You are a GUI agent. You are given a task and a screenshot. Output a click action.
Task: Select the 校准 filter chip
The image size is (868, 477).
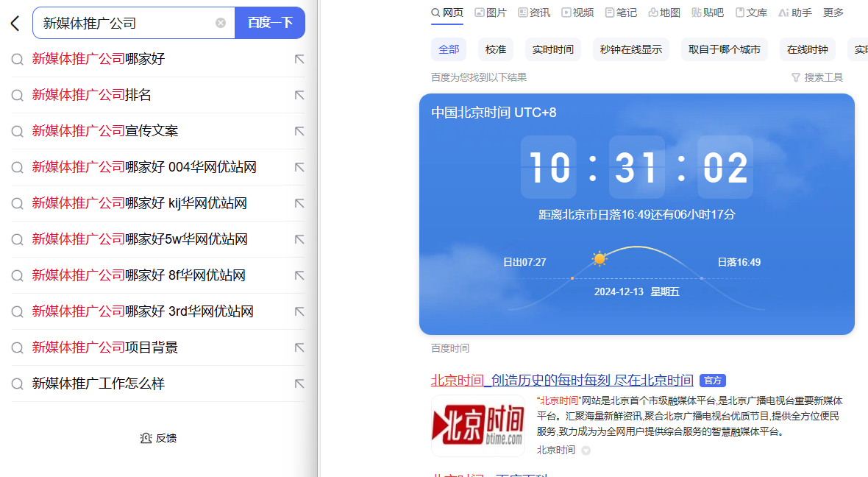pyautogui.click(x=496, y=49)
